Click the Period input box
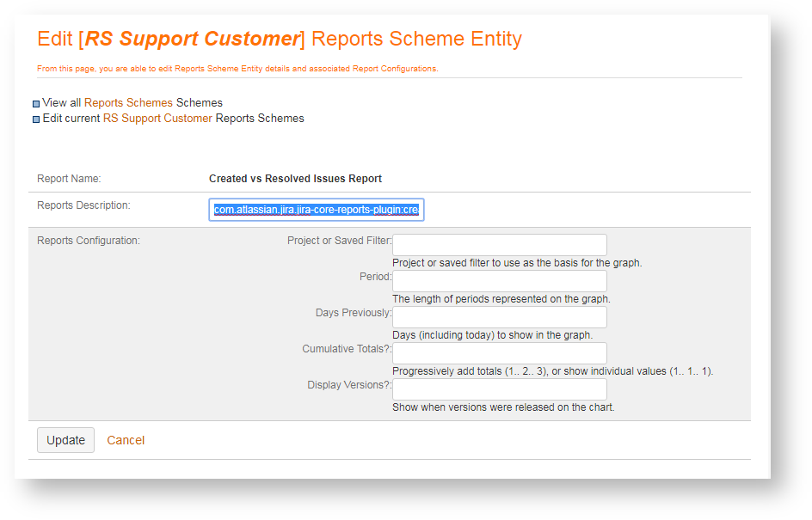 [499, 281]
